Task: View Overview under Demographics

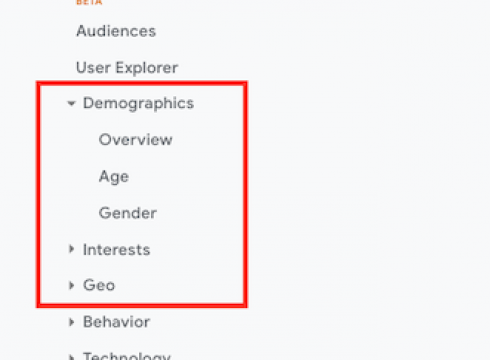Action: pyautogui.click(x=136, y=139)
